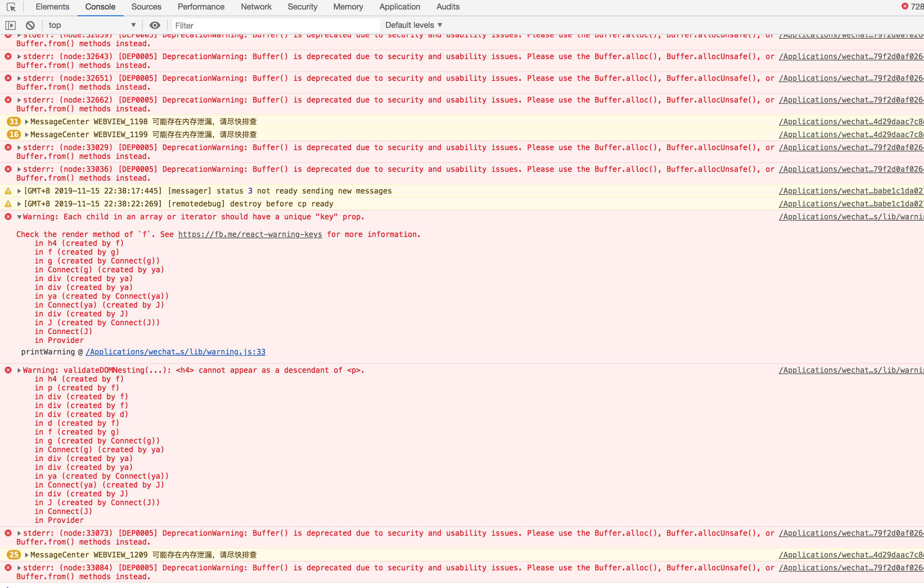Click error icon on node:33029 row

pyautogui.click(x=8, y=147)
